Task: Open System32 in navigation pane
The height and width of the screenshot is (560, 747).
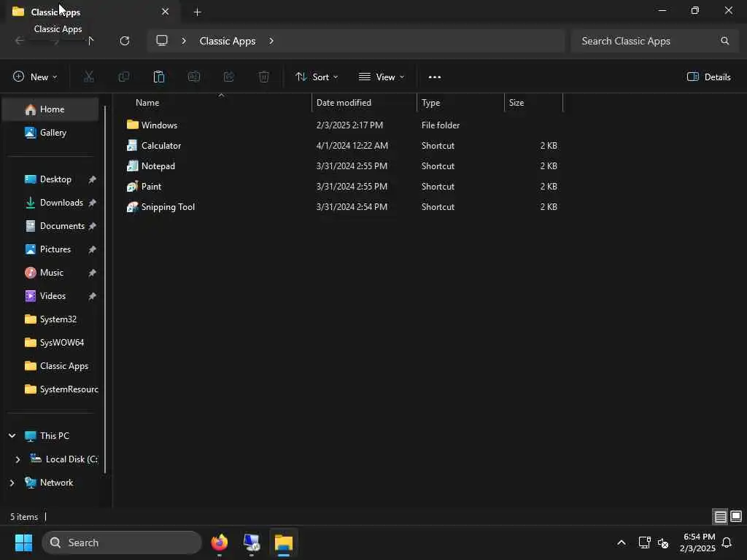Action: (50, 319)
